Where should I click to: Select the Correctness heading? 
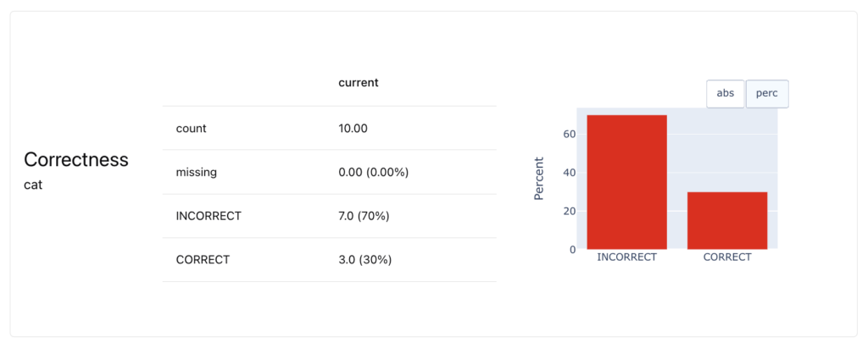pyautogui.click(x=76, y=160)
